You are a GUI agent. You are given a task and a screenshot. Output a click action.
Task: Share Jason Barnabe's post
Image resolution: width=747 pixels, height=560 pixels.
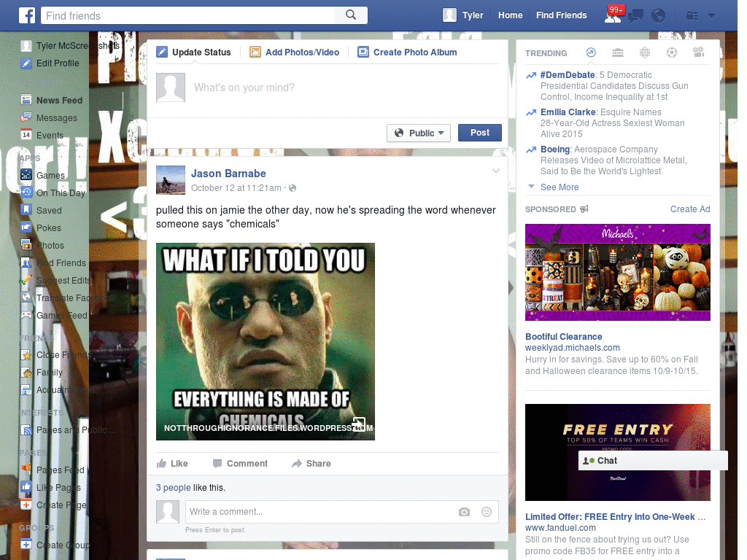pyautogui.click(x=311, y=463)
